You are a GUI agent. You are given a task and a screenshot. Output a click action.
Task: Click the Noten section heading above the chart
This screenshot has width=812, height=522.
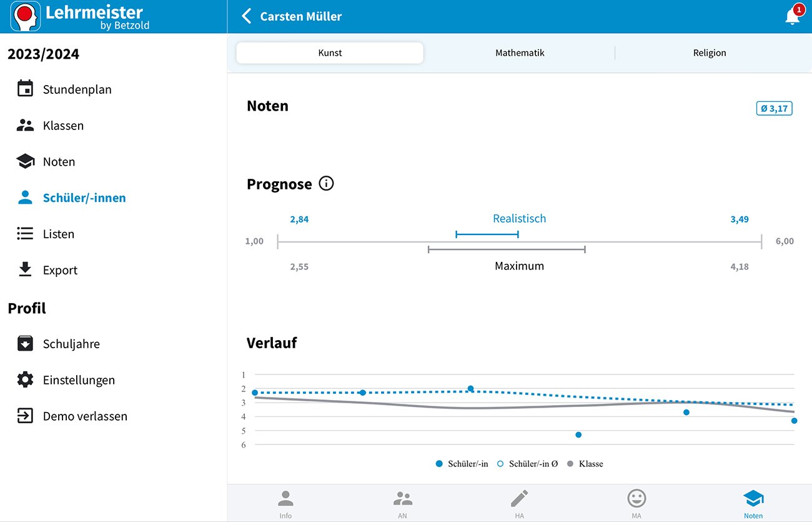[x=267, y=106]
